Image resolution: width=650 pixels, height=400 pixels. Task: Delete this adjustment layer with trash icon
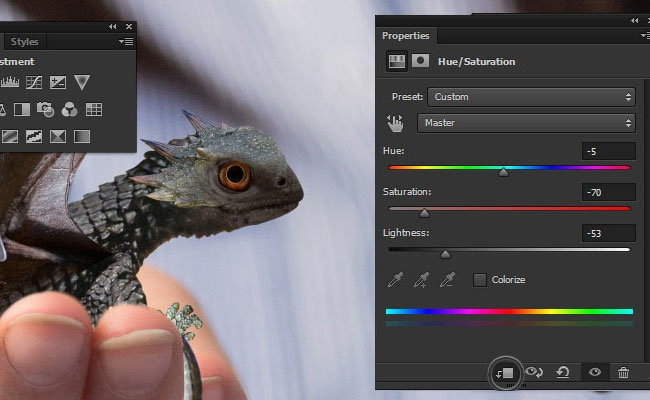623,372
